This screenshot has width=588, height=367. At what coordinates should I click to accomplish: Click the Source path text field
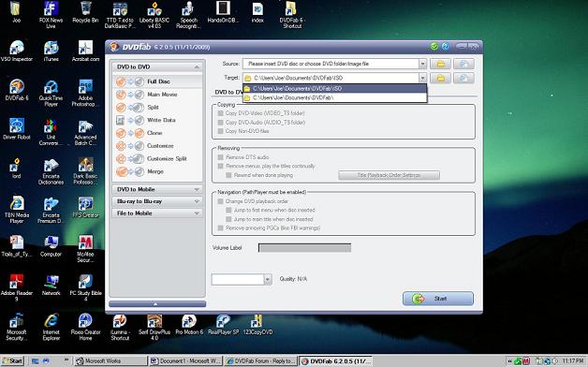(331, 64)
